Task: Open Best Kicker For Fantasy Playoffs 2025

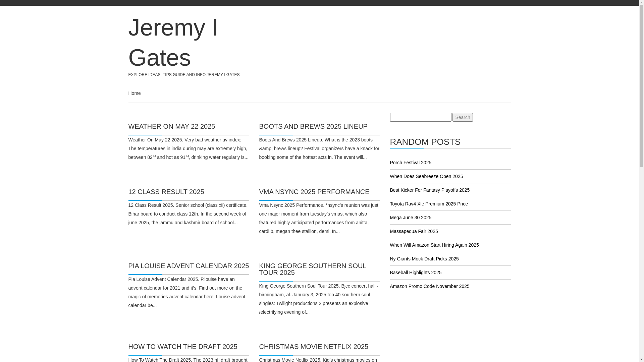Action: point(430,190)
